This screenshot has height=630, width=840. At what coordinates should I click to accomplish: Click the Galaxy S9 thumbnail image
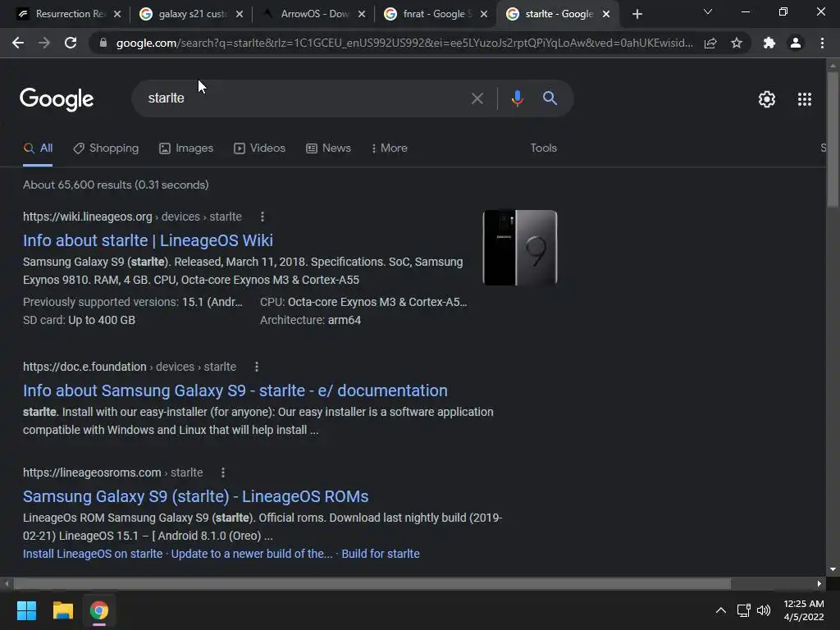coord(519,248)
